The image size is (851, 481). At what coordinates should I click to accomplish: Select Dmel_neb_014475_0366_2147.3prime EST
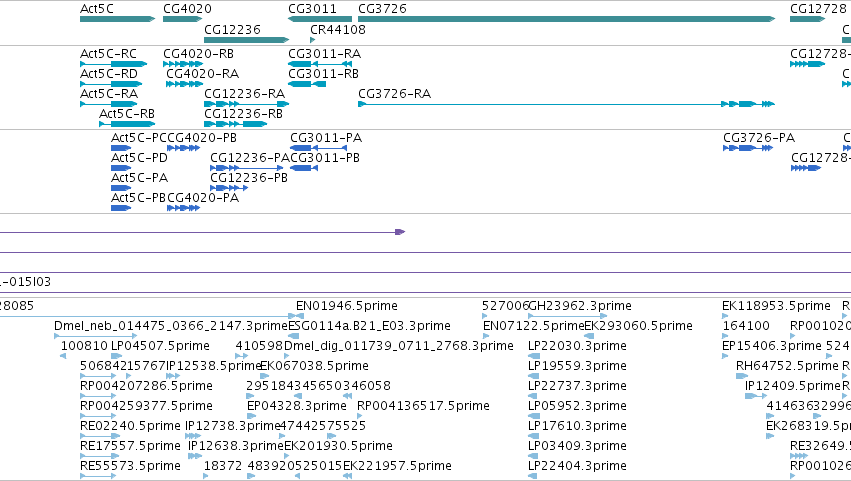point(170,326)
